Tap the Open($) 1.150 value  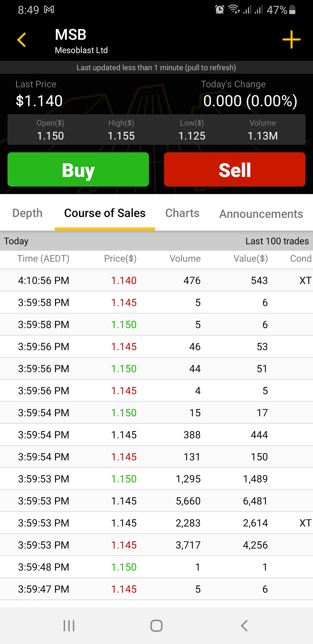[50, 136]
